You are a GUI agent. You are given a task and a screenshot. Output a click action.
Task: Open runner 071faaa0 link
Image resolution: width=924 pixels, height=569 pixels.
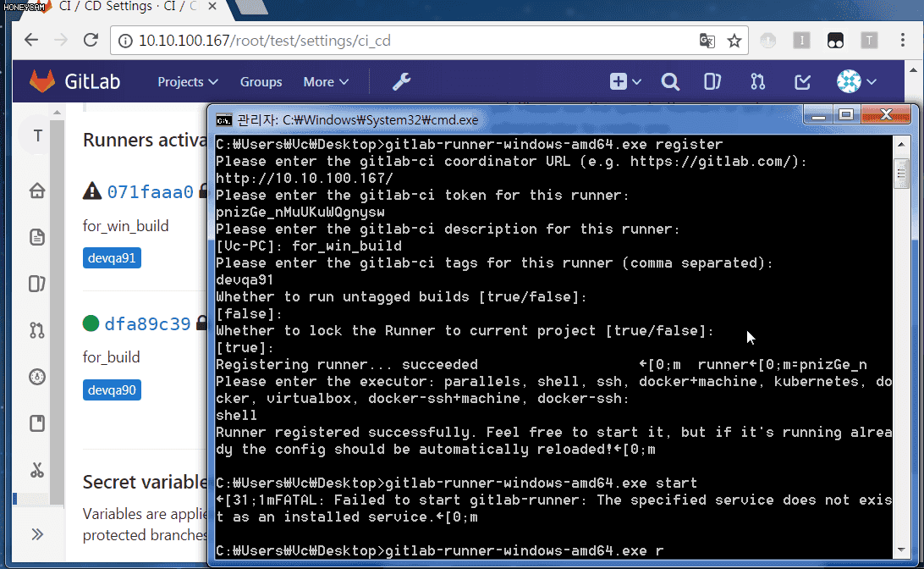(151, 191)
